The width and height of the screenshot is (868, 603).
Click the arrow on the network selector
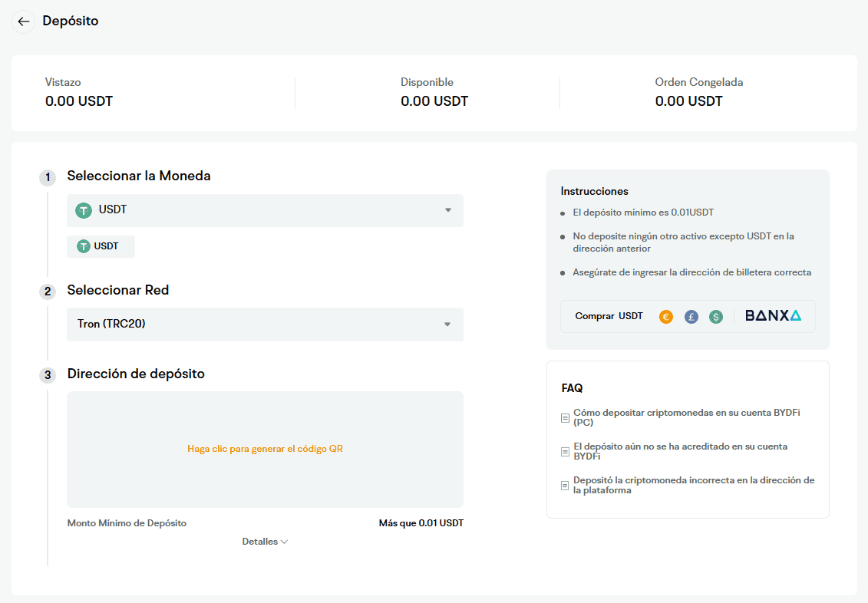[447, 325]
